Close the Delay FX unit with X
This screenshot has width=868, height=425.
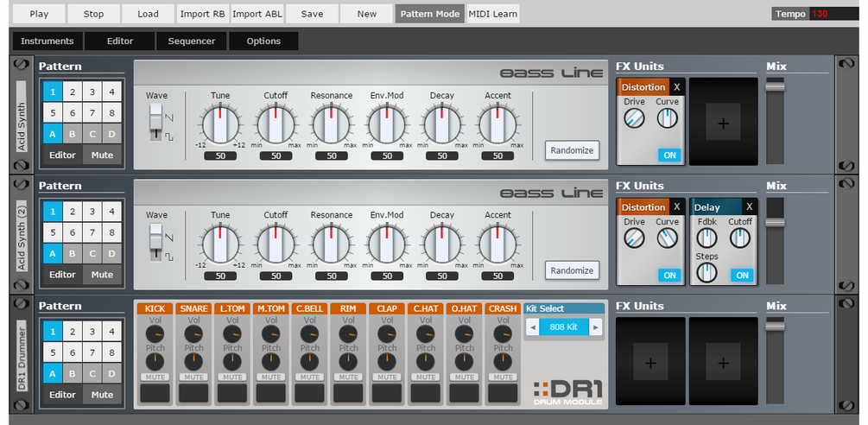pyautogui.click(x=749, y=207)
